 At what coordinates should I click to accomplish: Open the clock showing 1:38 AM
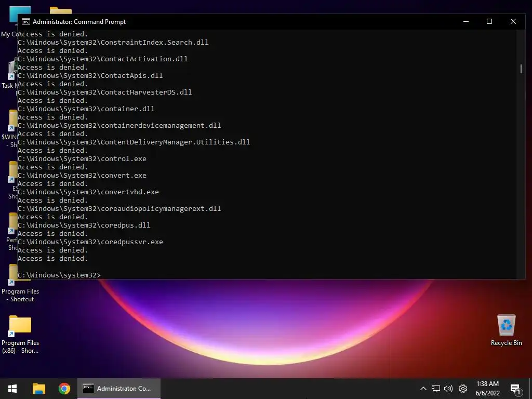click(487, 389)
